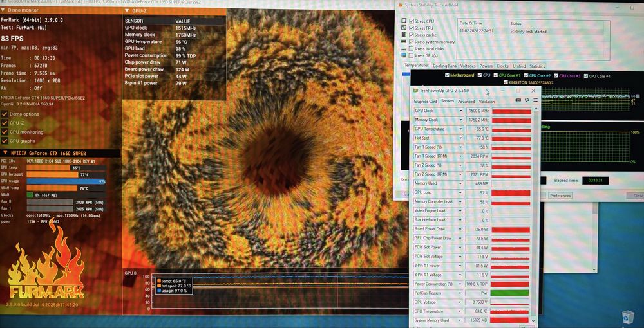This screenshot has width=644, height=328.
Task: Toggle GPU-Z checkbox in FurMark options list
Action: point(5,123)
